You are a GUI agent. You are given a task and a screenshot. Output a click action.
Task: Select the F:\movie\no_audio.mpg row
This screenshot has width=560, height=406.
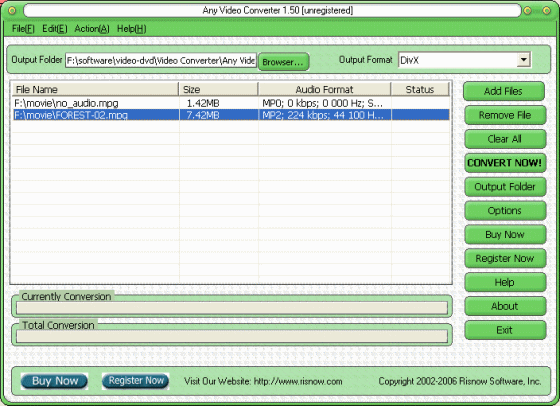[x=231, y=103]
